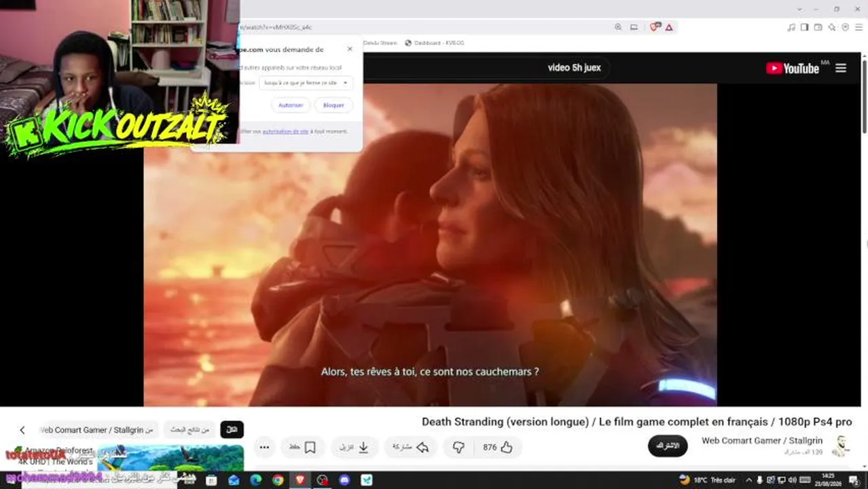868x489 pixels.
Task: Open Brave browser in the taskbar
Action: click(x=300, y=480)
